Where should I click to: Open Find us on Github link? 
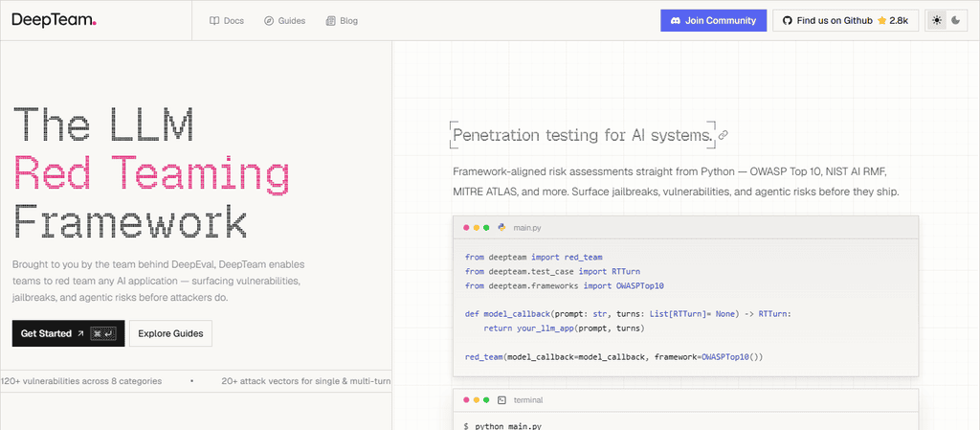tap(845, 21)
